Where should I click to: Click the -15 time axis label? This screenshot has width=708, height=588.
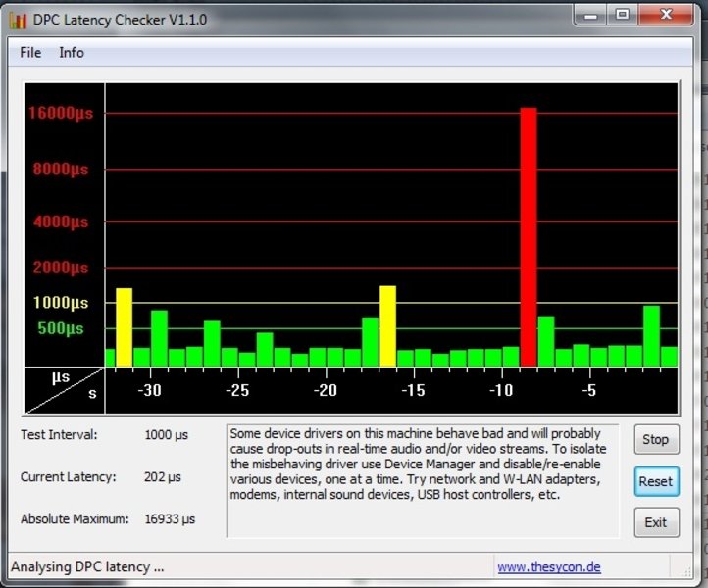(414, 390)
